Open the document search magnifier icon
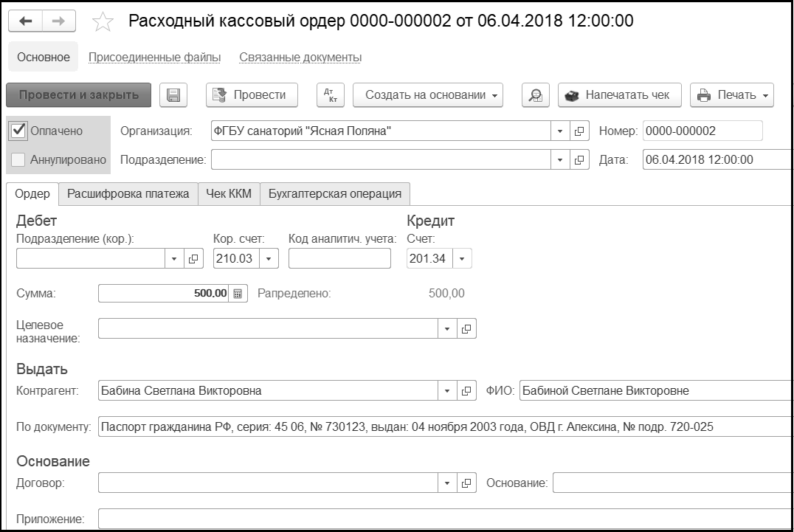The height and width of the screenshot is (532, 794). 535,95
